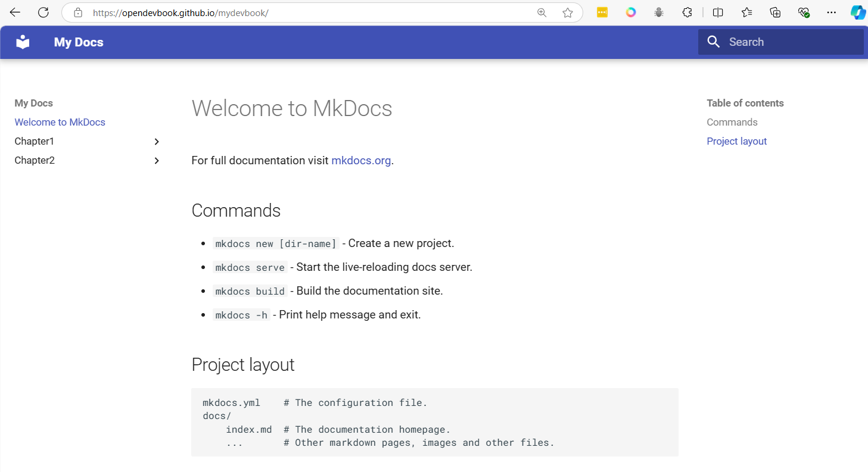Open Settings and more ellipsis menu
Screen dimensions: 868x472
832,12
